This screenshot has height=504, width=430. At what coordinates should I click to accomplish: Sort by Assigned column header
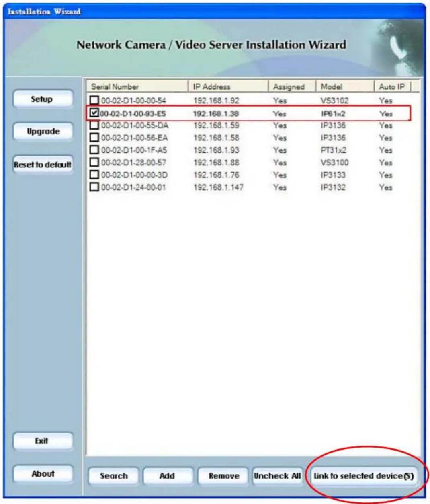coord(293,86)
